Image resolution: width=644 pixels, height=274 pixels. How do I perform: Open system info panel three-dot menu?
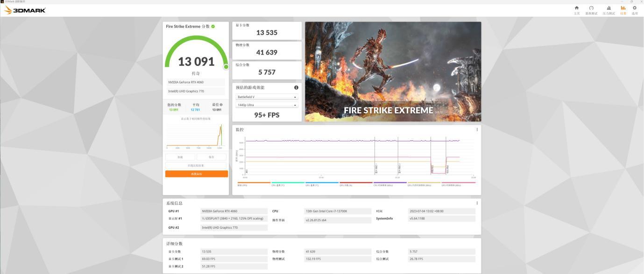point(477,203)
